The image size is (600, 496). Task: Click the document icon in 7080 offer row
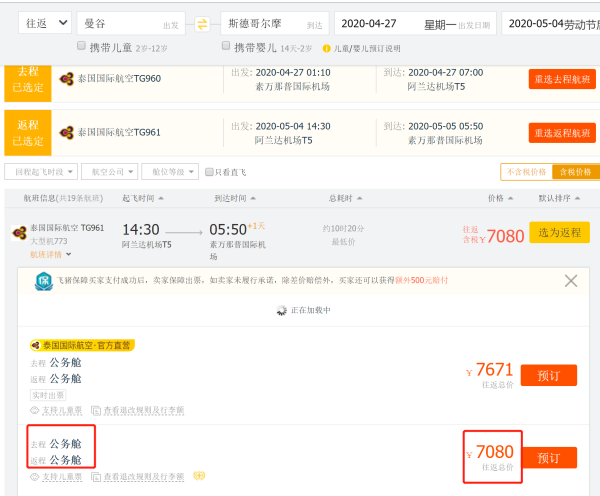coord(96,477)
